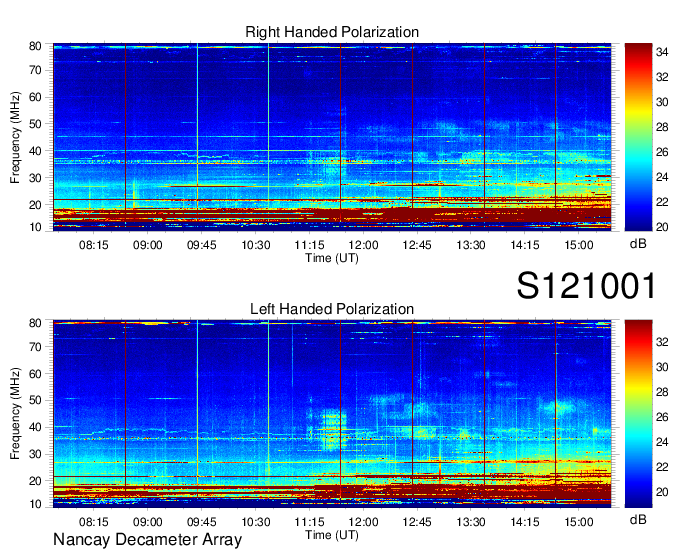Click the 09:00 time tick on Right Handed plot
This screenshot has width=680, height=552.
point(147,245)
